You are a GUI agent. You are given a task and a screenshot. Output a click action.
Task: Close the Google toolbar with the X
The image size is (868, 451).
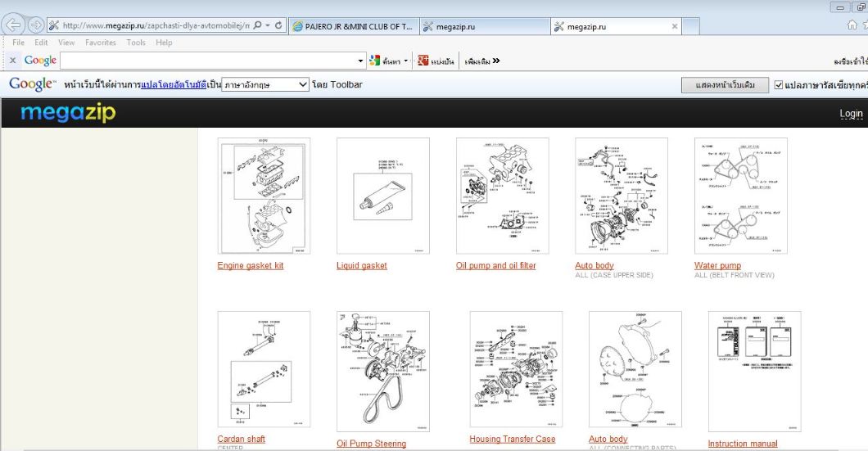pyautogui.click(x=12, y=61)
